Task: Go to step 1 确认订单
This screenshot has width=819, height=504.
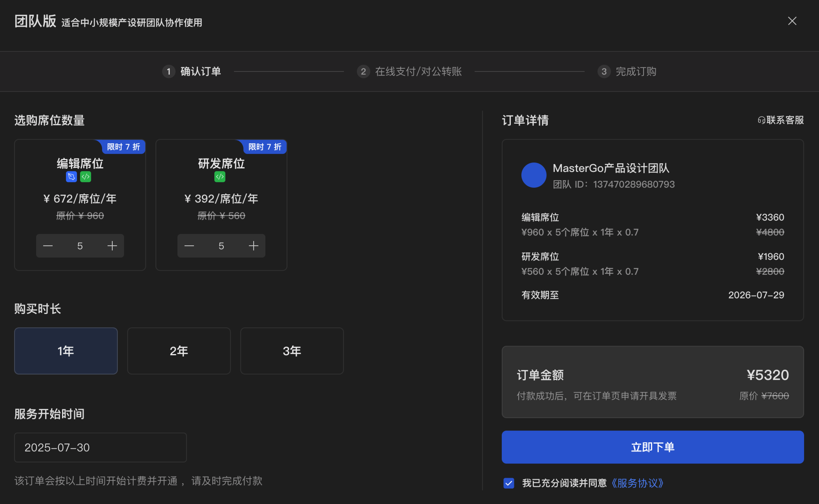Action: [192, 71]
